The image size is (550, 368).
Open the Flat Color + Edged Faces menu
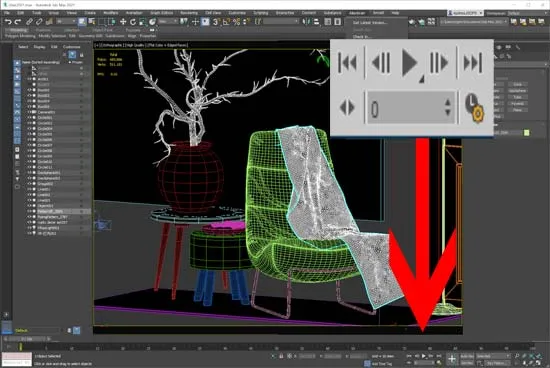pos(168,45)
